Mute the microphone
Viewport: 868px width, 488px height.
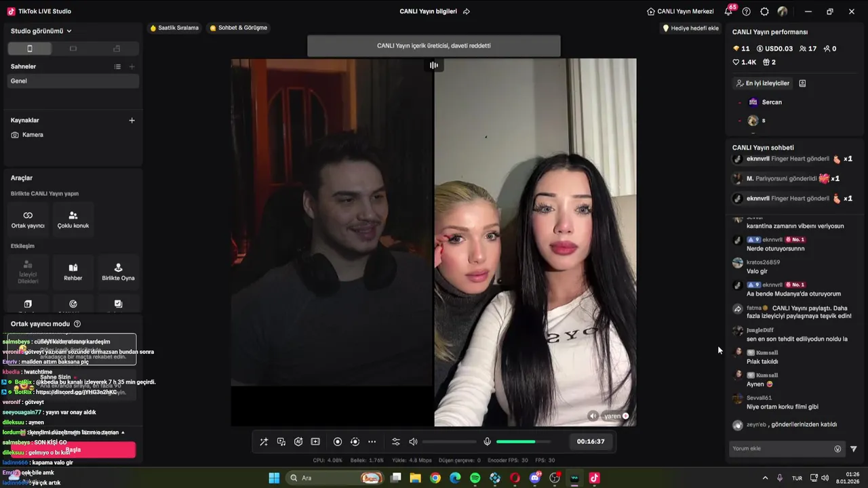coord(487,442)
